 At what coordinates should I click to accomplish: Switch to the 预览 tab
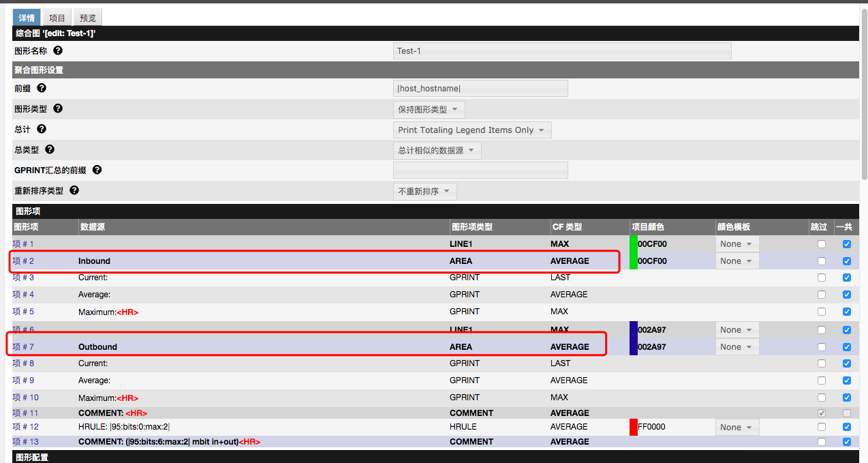[x=87, y=17]
